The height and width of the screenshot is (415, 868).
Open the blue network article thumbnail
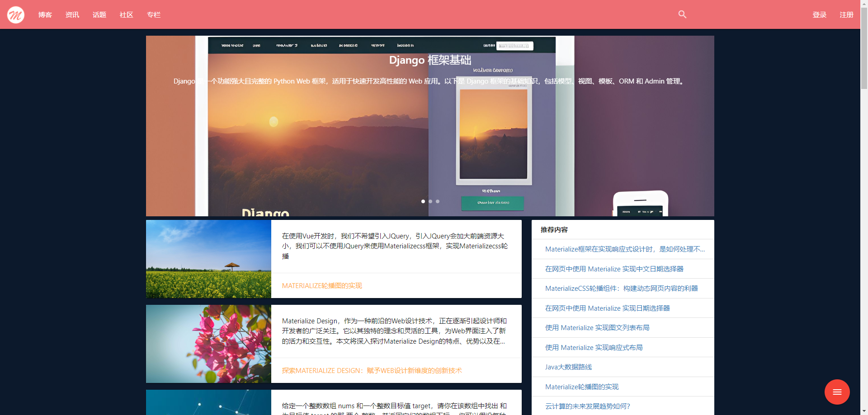click(x=208, y=402)
